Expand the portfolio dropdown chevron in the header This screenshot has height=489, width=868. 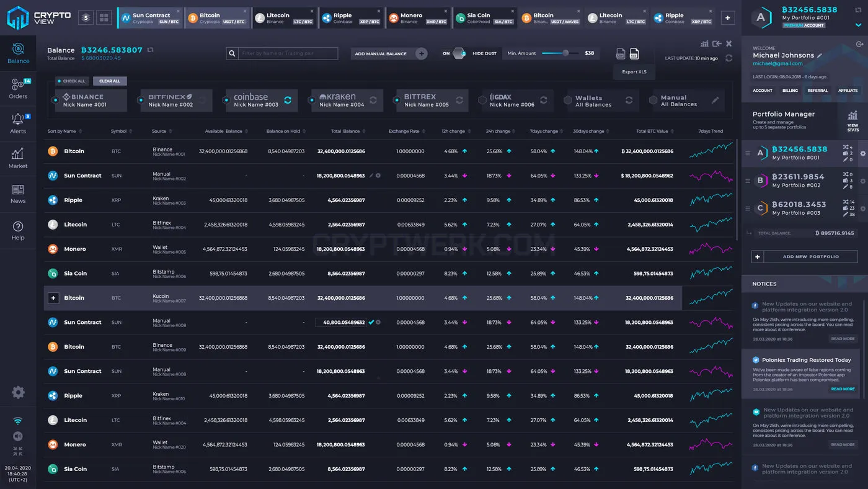pyautogui.click(x=859, y=25)
